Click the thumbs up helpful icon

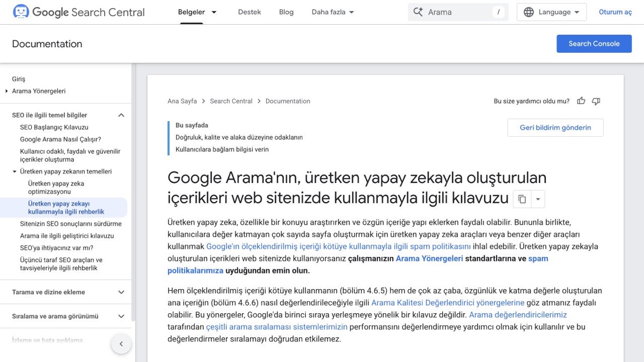point(581,101)
